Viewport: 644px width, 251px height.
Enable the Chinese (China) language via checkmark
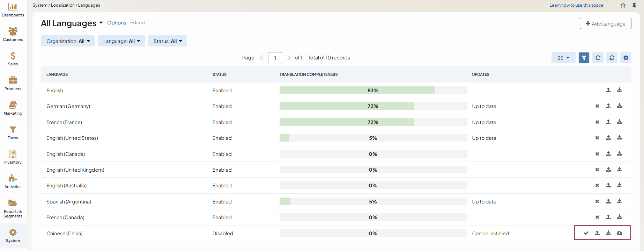(586, 233)
